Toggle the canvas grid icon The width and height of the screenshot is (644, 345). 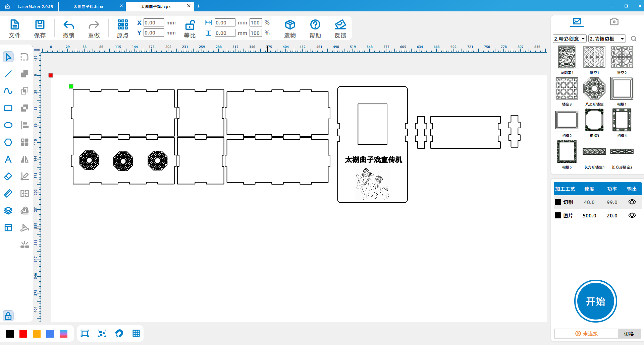tap(136, 333)
